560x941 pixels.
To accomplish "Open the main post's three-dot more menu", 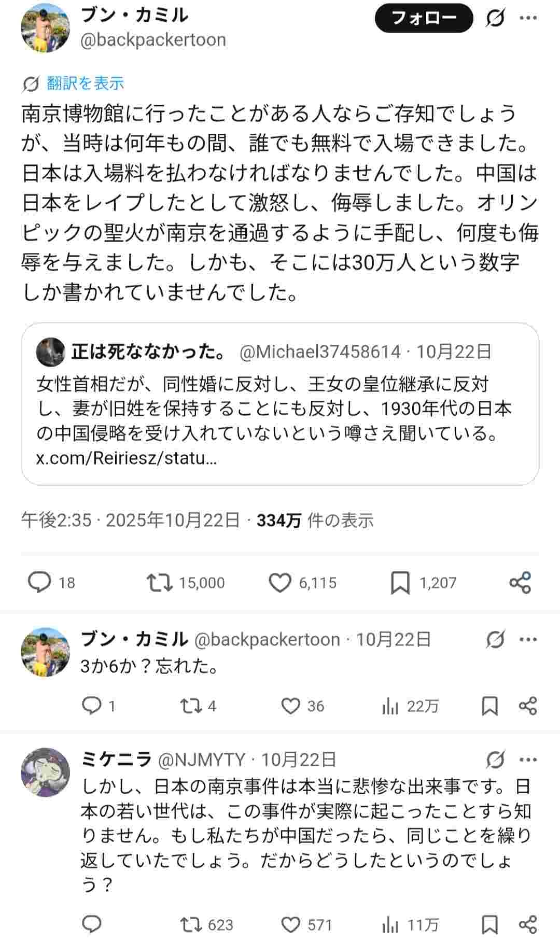I will pyautogui.click(x=528, y=19).
